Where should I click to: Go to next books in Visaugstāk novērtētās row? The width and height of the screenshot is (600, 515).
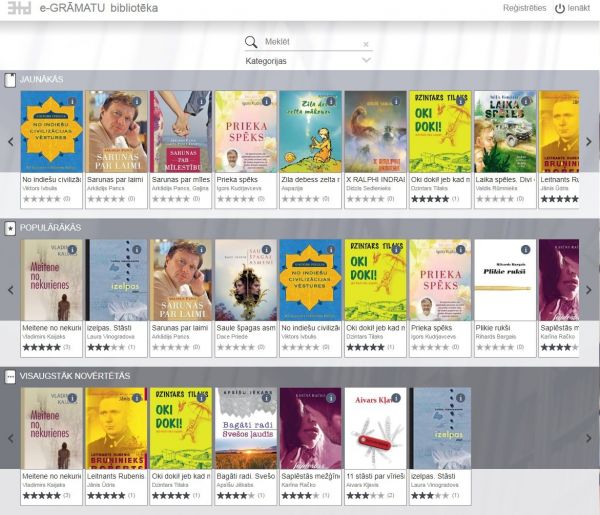click(589, 438)
